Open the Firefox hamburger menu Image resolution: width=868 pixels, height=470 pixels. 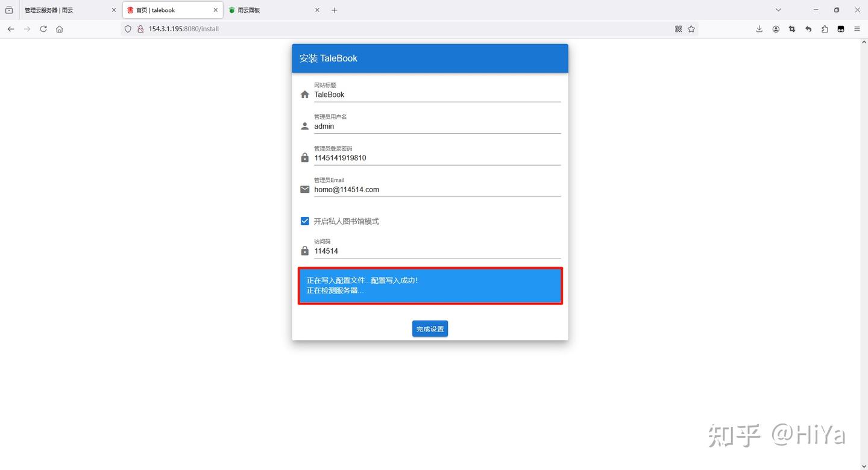click(857, 29)
